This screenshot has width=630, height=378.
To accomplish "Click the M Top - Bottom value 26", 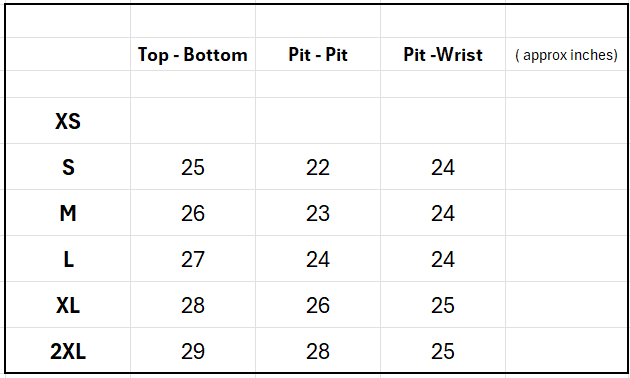I will pyautogui.click(x=193, y=213).
